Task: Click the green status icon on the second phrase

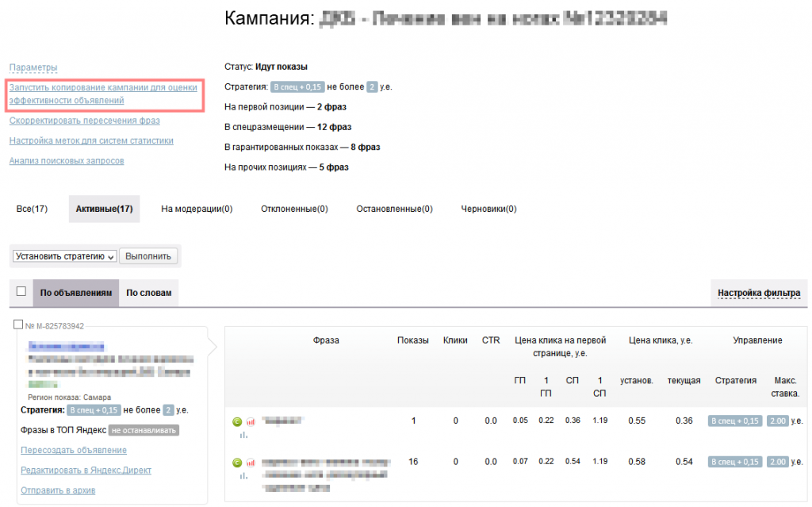Action: pyautogui.click(x=237, y=463)
